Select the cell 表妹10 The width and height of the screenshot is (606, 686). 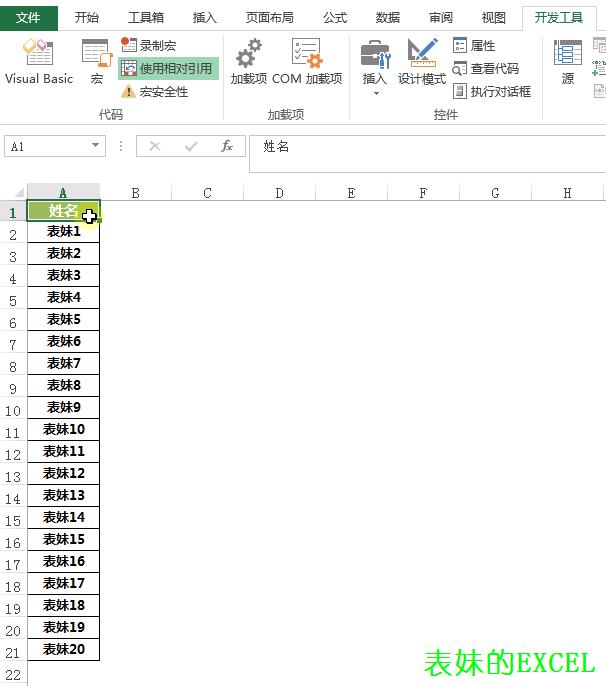(x=63, y=429)
